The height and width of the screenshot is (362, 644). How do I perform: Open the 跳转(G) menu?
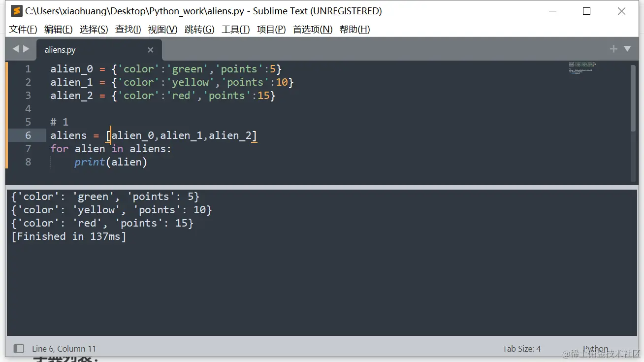[199, 30]
